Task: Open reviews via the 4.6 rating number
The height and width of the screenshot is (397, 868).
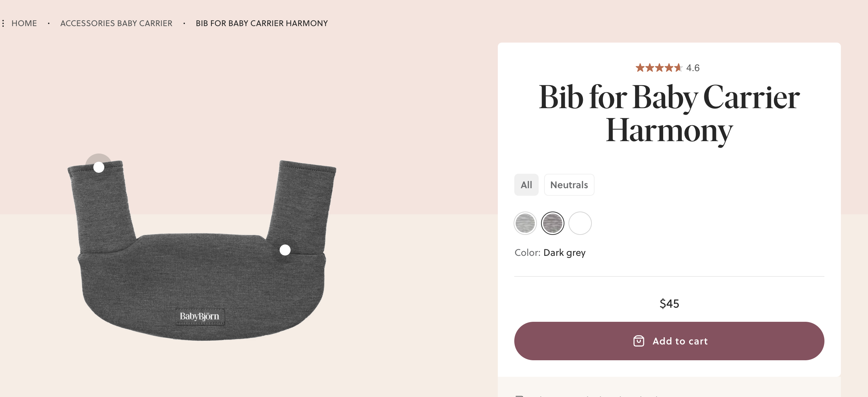Action: coord(693,68)
